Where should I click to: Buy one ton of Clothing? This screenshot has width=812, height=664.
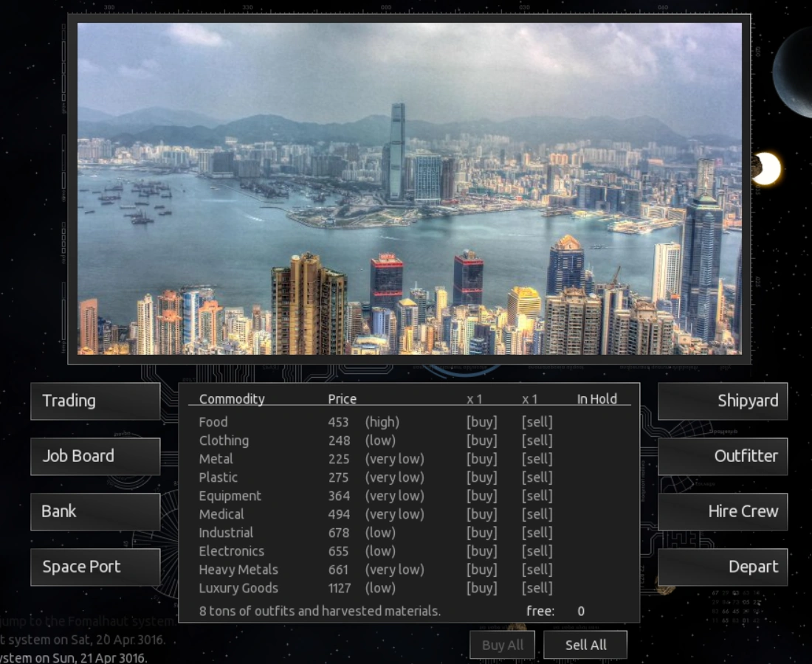(481, 441)
